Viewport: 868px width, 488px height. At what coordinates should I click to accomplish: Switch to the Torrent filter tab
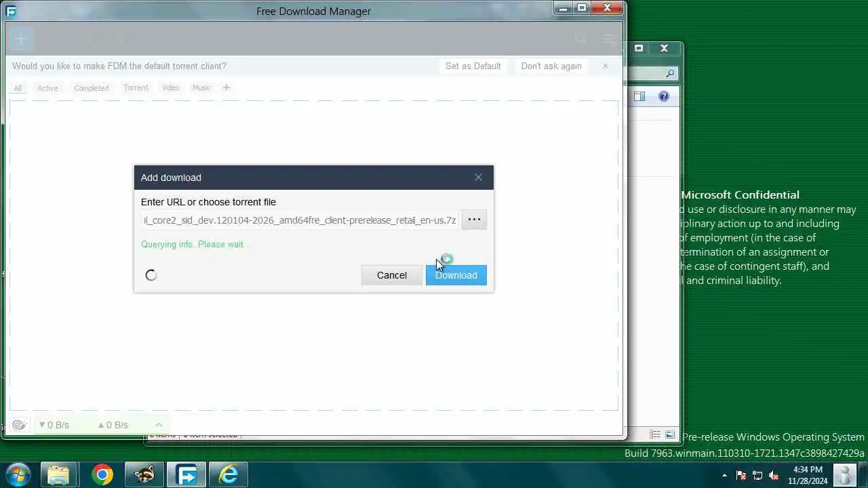tap(136, 88)
